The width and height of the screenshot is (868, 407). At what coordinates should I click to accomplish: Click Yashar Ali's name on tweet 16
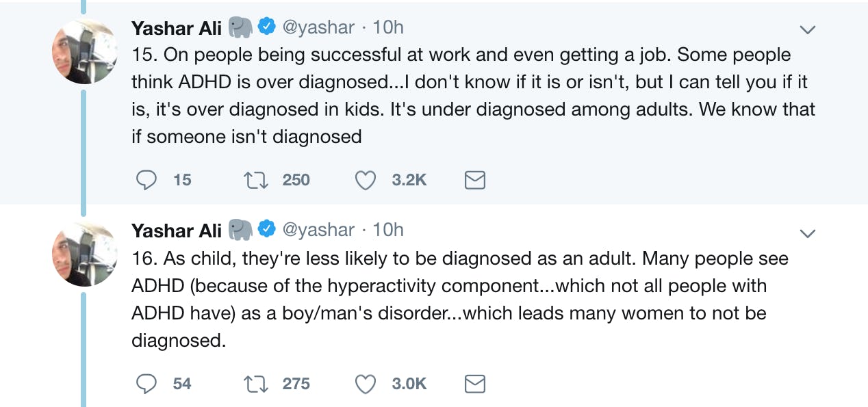pos(177,231)
